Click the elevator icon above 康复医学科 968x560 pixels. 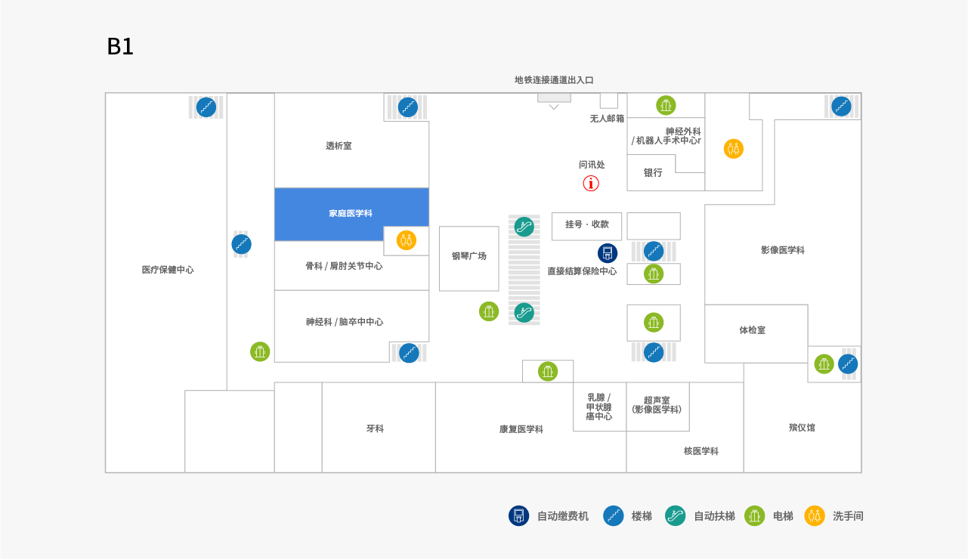pos(548,371)
